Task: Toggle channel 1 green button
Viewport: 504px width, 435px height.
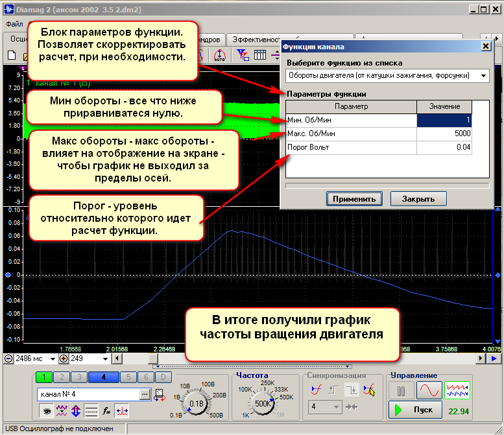Action: [44, 377]
